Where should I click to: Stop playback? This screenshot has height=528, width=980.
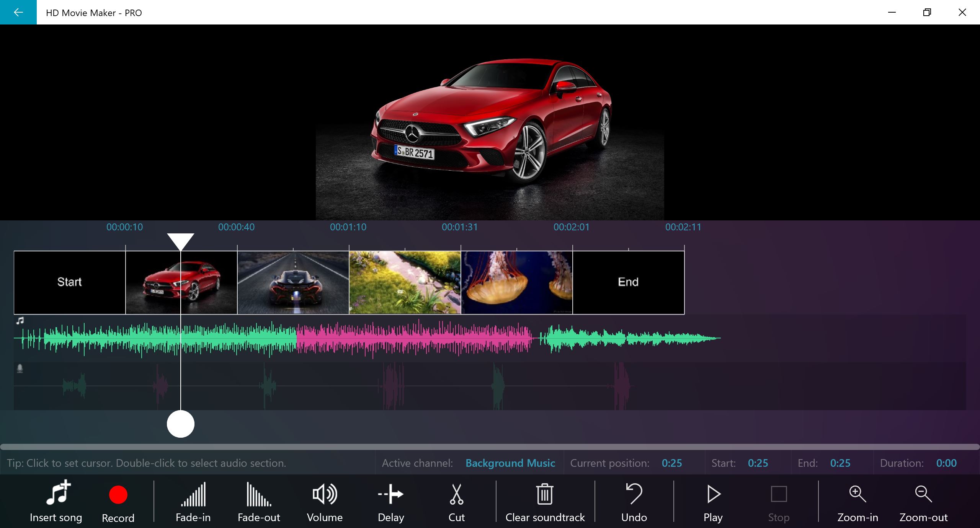pos(779,501)
